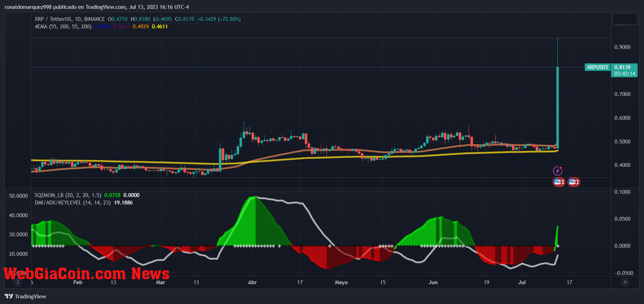
Task: Click the purple lightning bolt event icon
Action: pos(557,171)
